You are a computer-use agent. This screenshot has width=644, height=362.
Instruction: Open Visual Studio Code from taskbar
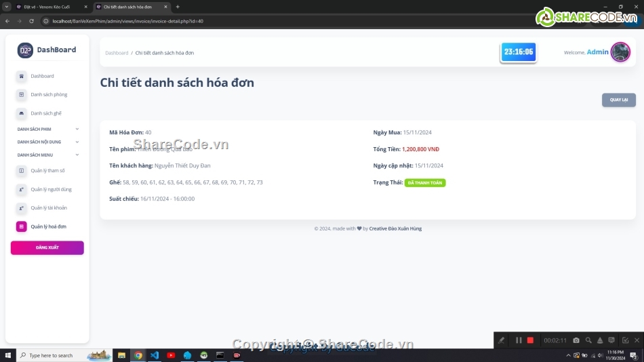[155, 355]
